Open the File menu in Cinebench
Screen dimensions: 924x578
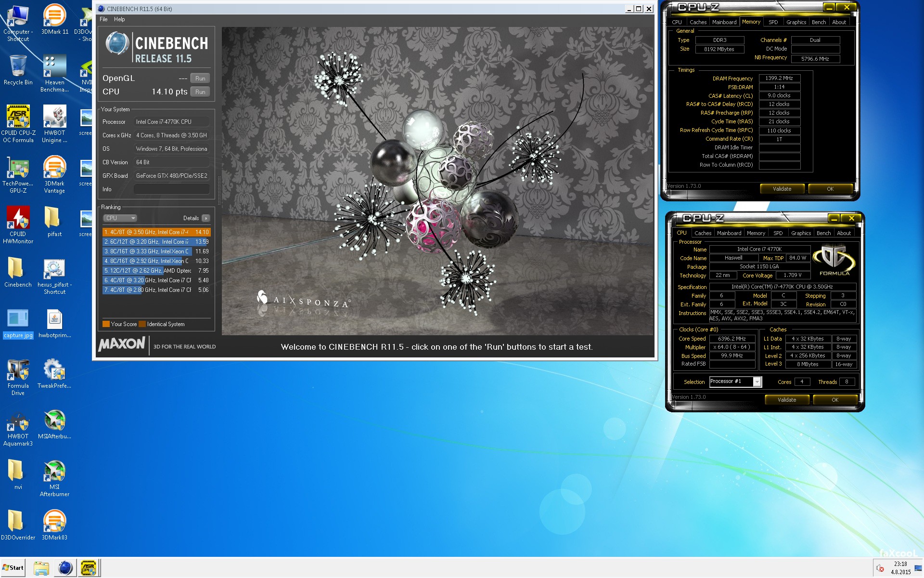tap(103, 19)
